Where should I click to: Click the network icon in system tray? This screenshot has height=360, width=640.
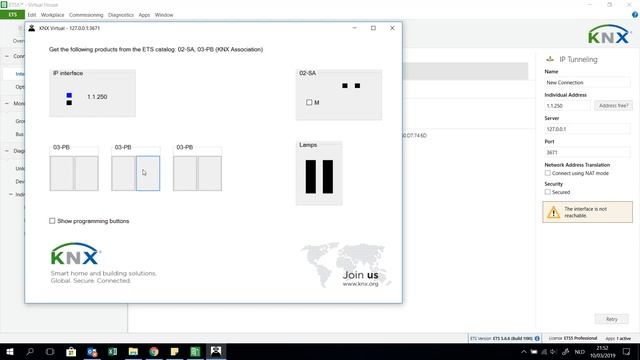(x=544, y=351)
